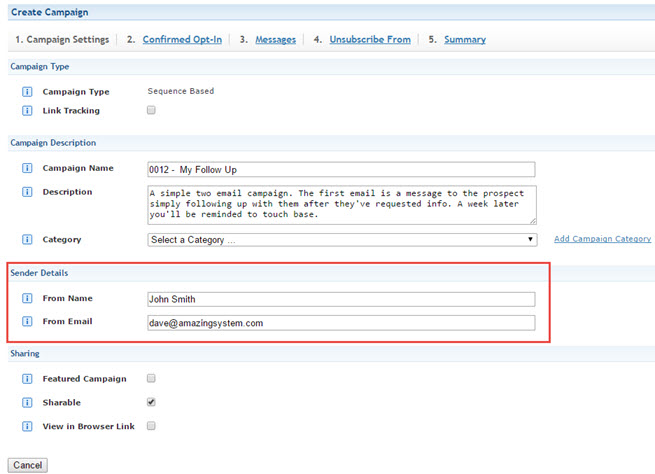Viewport: 655px width, 474px height.
Task: Enable View in Browser Link checkbox
Action: pyautogui.click(x=151, y=426)
